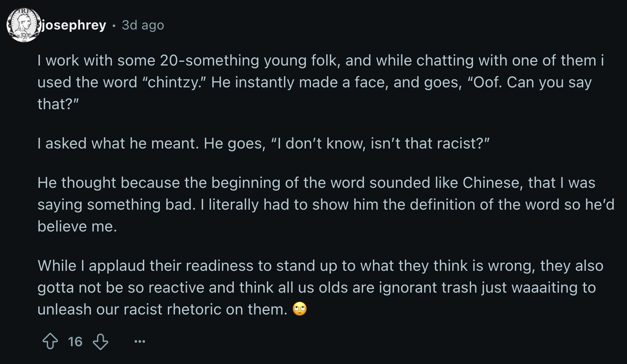Upvote the josephrey comment
This screenshot has height=364, width=627.
click(50, 341)
